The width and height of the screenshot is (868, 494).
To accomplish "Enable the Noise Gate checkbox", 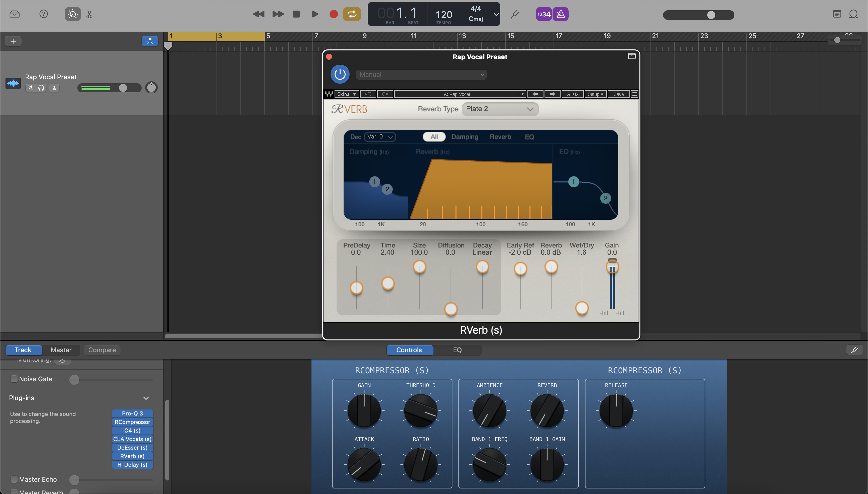I will (x=14, y=379).
